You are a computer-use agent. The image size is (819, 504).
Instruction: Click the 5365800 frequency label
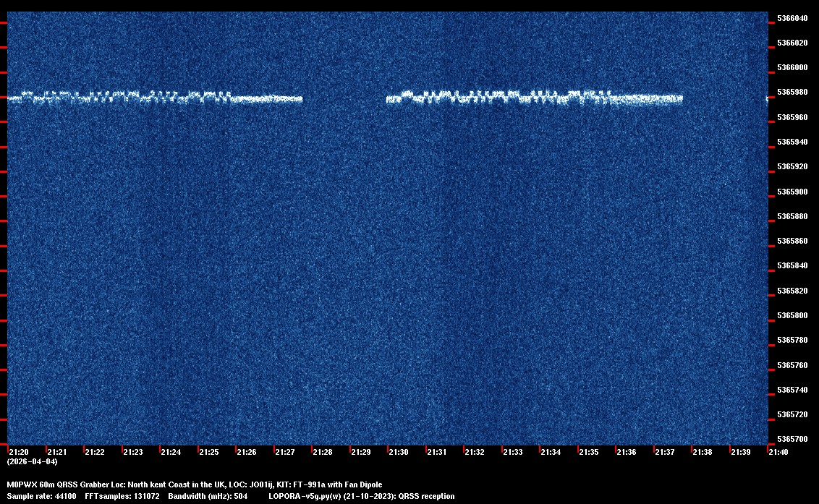click(x=792, y=315)
